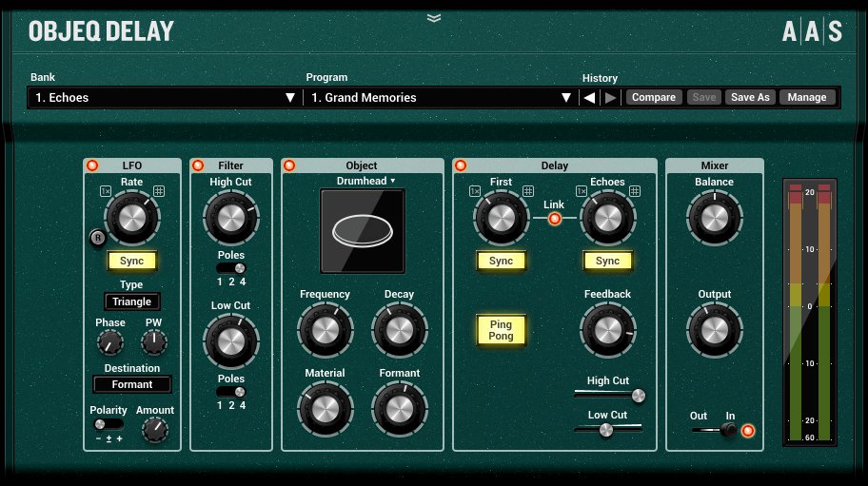Open the Program dropdown showing Grand Memories
The height and width of the screenshot is (486, 868).
click(x=441, y=97)
